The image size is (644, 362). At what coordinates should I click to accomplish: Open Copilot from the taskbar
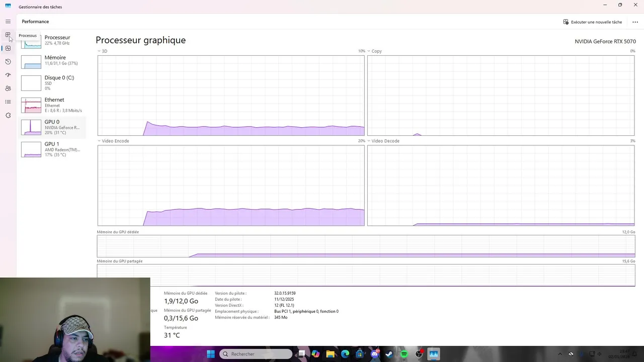(315, 354)
